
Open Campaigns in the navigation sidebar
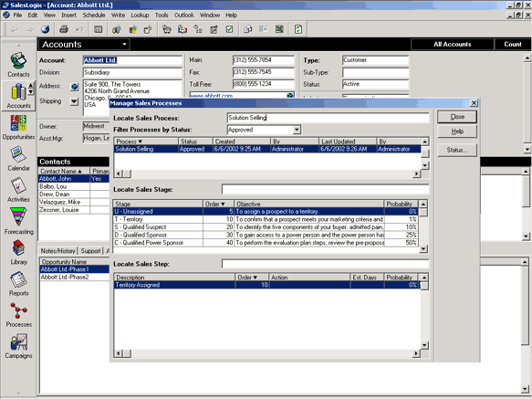click(18, 346)
